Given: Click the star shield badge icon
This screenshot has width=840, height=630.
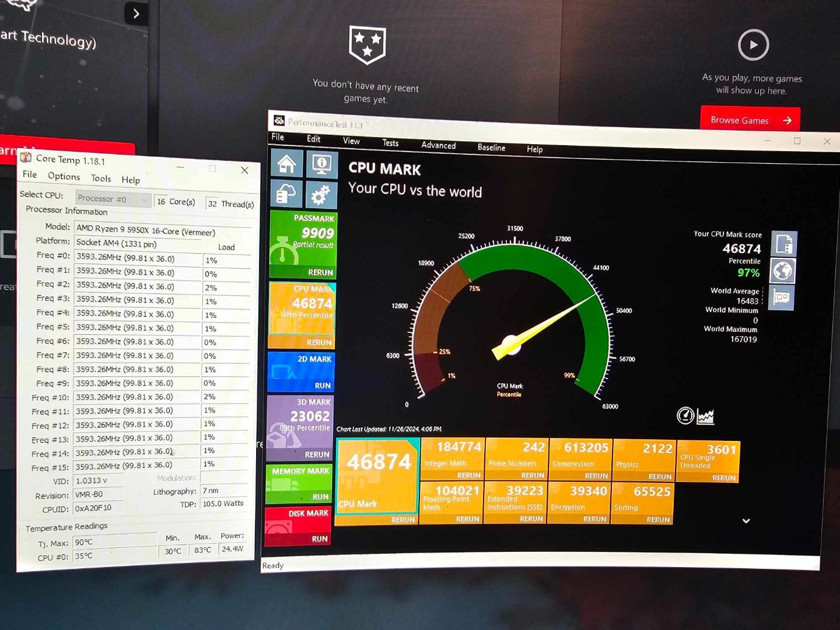Looking at the screenshot, I should click(x=367, y=44).
